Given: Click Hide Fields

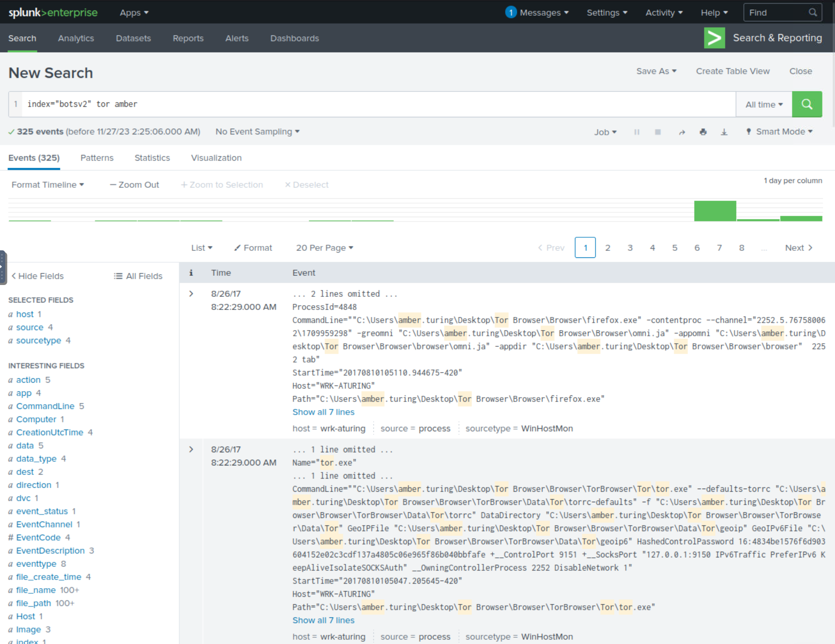Looking at the screenshot, I should 38,276.
